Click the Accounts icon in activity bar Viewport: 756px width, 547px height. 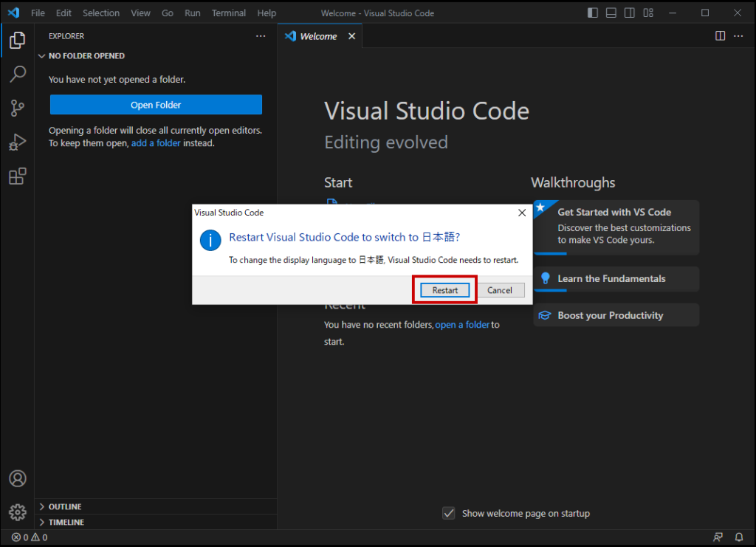(x=17, y=478)
